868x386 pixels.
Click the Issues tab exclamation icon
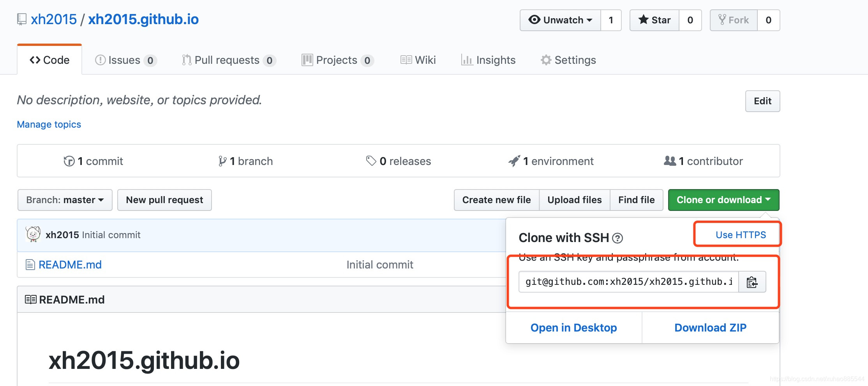click(x=101, y=60)
